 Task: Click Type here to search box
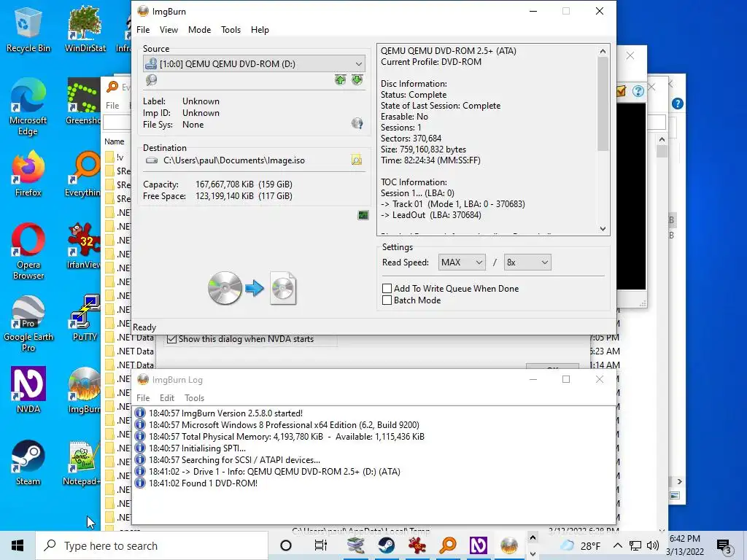point(152,545)
